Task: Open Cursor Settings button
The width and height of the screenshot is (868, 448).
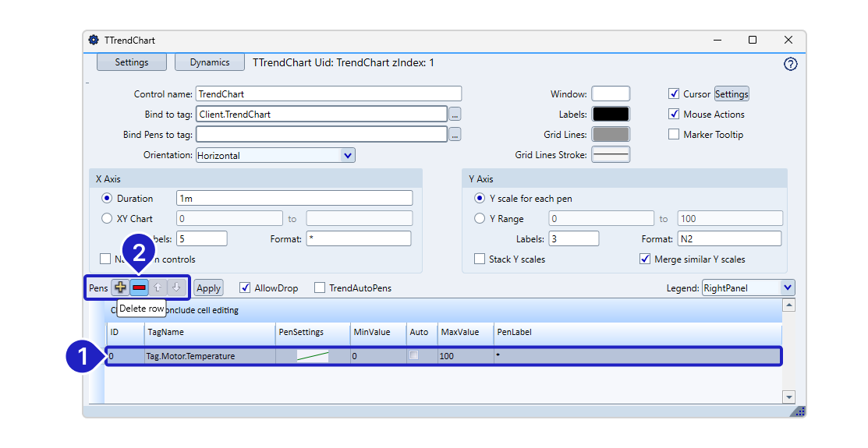Action: coord(732,94)
